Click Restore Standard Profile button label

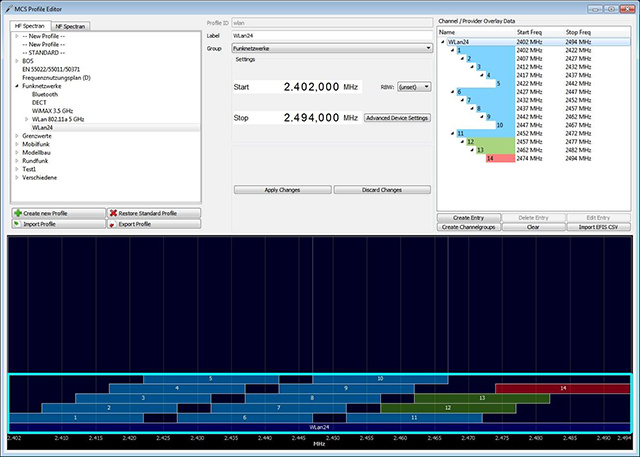pos(148,213)
